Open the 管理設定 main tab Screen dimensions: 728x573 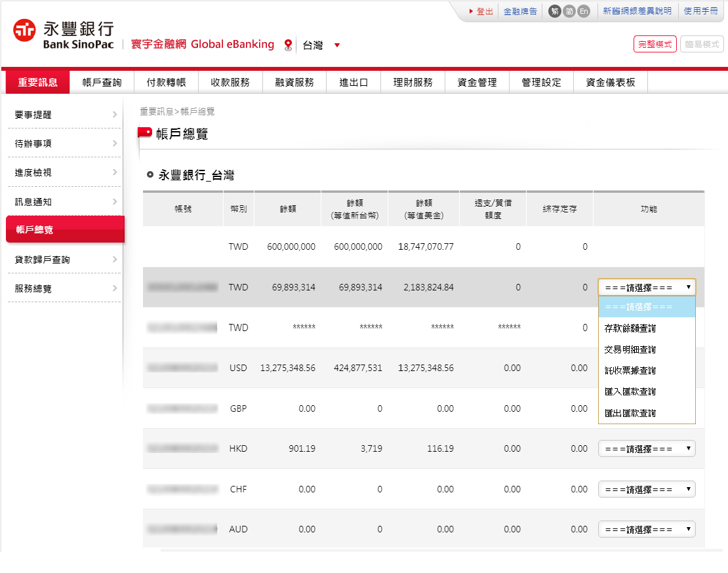point(541,83)
